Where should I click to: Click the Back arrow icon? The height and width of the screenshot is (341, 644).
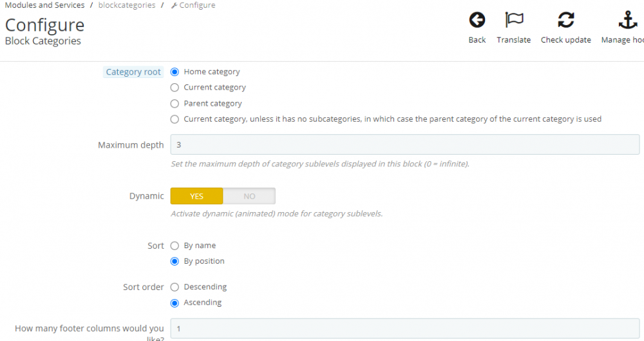point(477,21)
